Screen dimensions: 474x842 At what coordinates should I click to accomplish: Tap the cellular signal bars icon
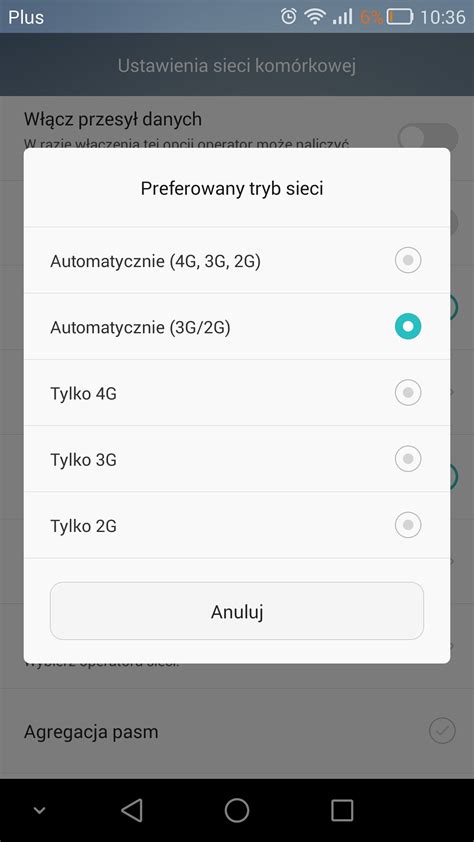(x=342, y=17)
